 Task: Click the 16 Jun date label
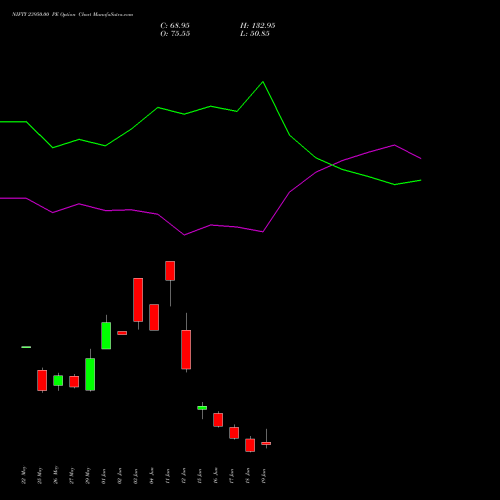pos(216,476)
